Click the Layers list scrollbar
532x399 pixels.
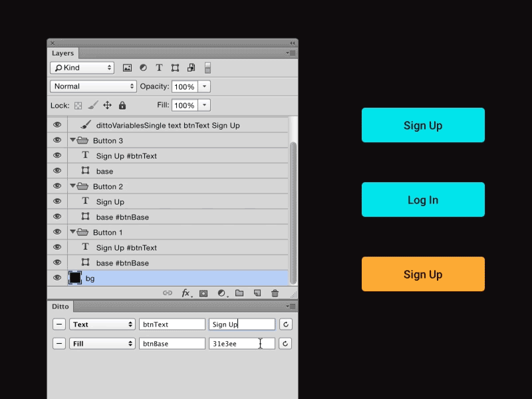tap(293, 213)
